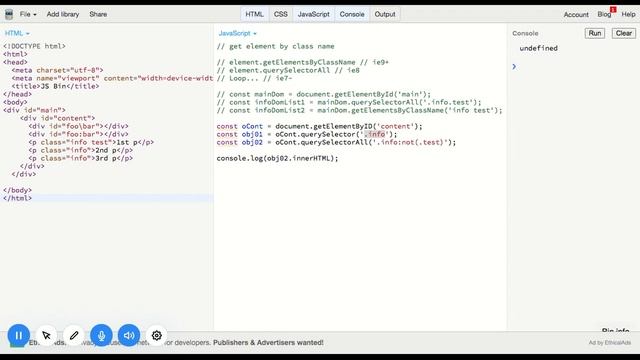Expand the HTML panel language dropdown
640x360 pixels.
(x=17, y=33)
